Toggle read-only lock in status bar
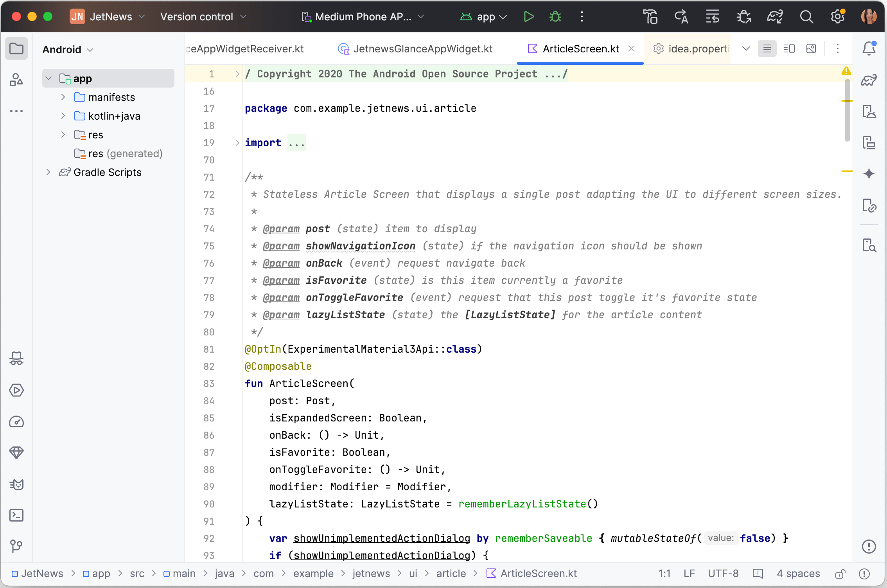This screenshot has width=887, height=588. 840,574
